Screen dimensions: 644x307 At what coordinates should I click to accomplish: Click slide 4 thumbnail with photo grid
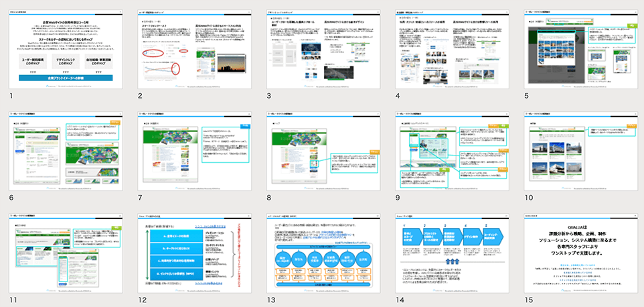click(451, 46)
